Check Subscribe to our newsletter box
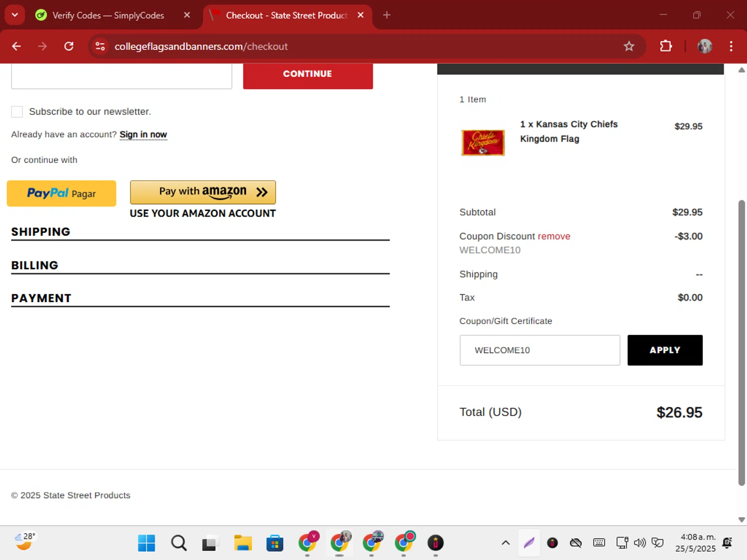Screen dimensions: 747x560 17,112
